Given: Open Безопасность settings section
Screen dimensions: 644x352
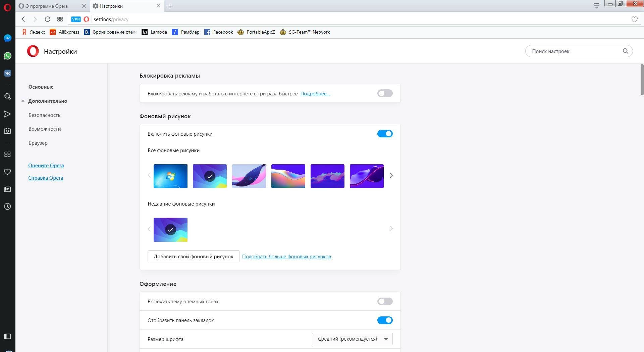Looking at the screenshot, I should (x=44, y=115).
